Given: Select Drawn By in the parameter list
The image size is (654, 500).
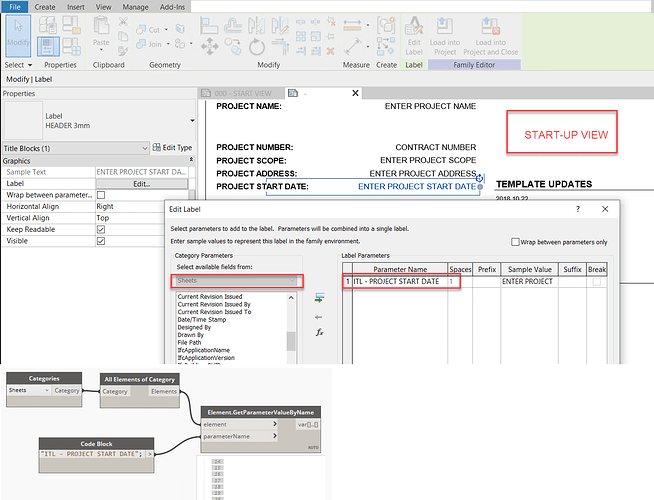Looking at the screenshot, I should [191, 335].
